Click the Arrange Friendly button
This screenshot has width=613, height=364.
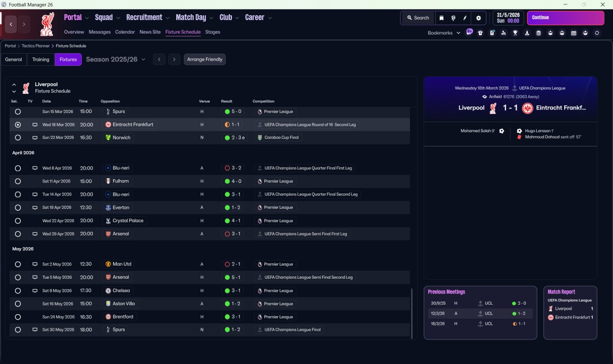tap(204, 59)
